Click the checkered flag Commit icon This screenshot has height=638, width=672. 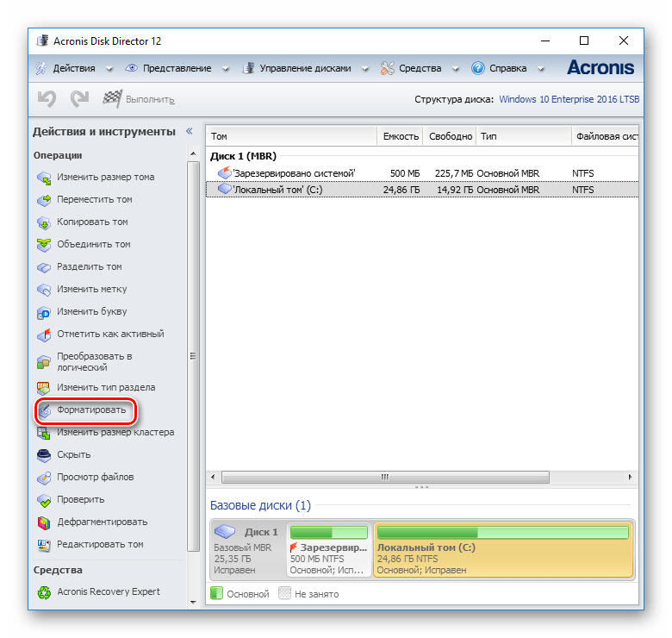[112, 98]
